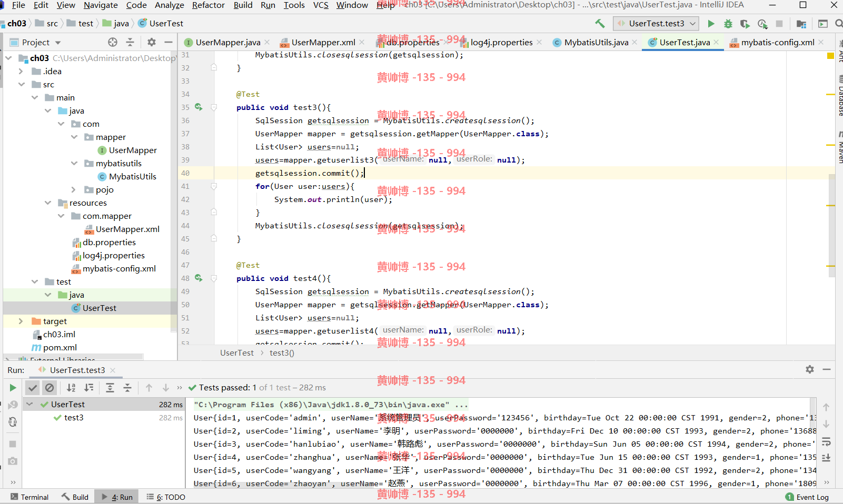Open Project Structure icon in toolbar
Image resolution: width=843 pixels, height=504 pixels.
tap(801, 24)
